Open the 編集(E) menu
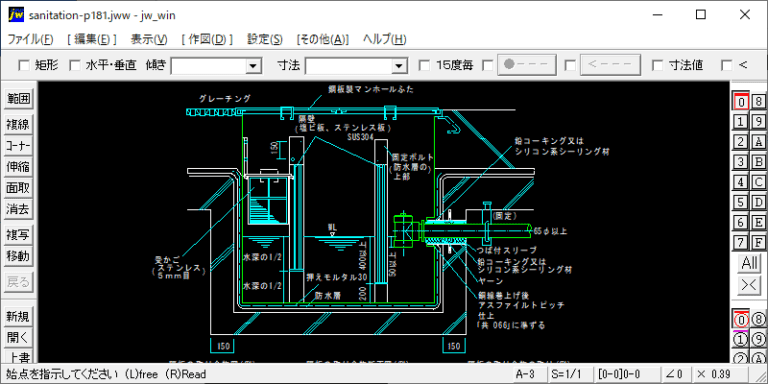This screenshot has width=768, height=384. tap(92, 39)
